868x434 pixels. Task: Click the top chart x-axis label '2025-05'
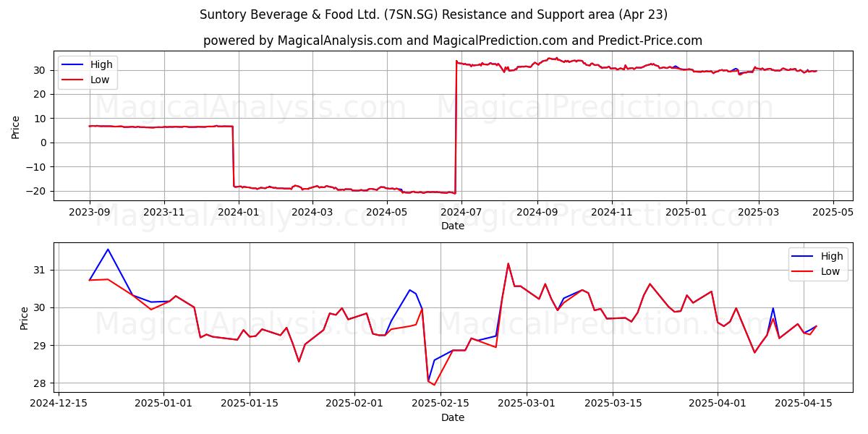coord(833,212)
